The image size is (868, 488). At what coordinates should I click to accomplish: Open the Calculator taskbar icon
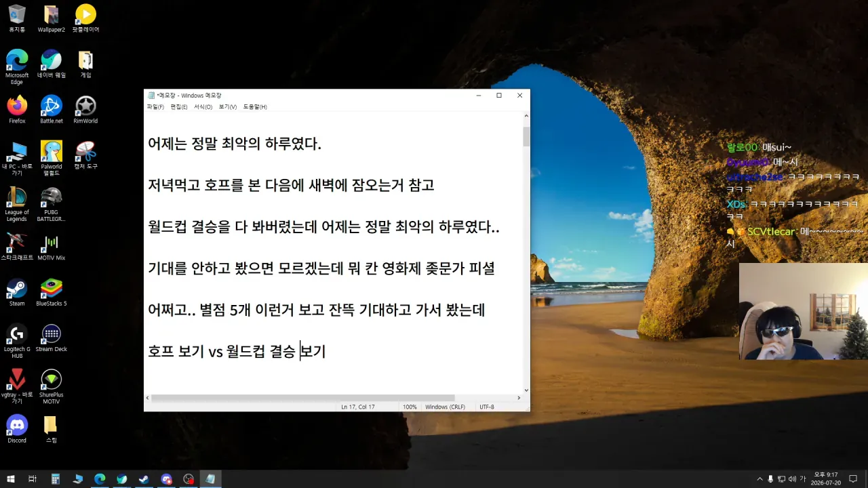tap(56, 479)
